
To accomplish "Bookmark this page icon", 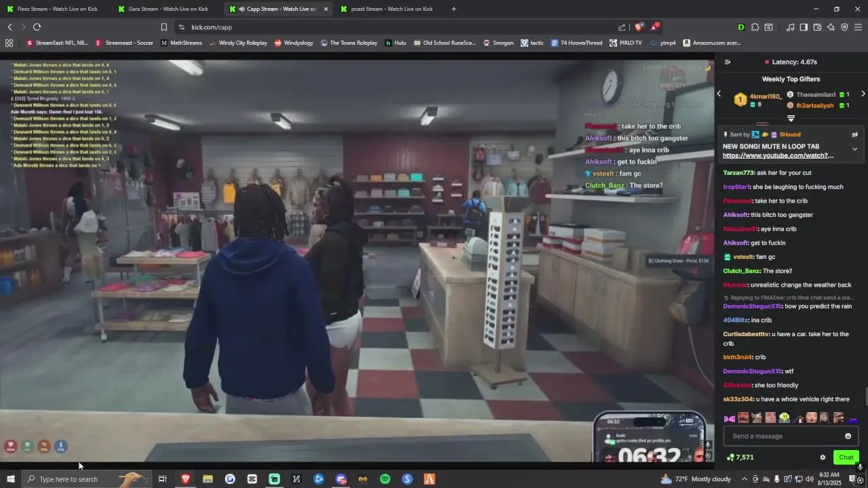I will pyautogui.click(x=163, y=27).
